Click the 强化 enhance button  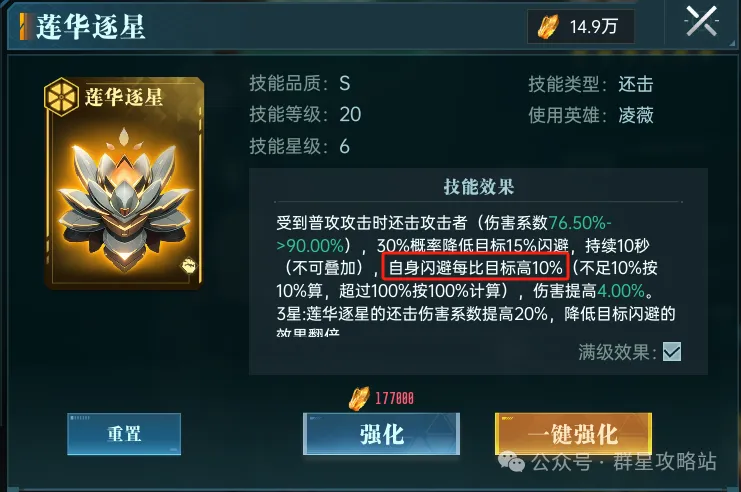(x=381, y=434)
